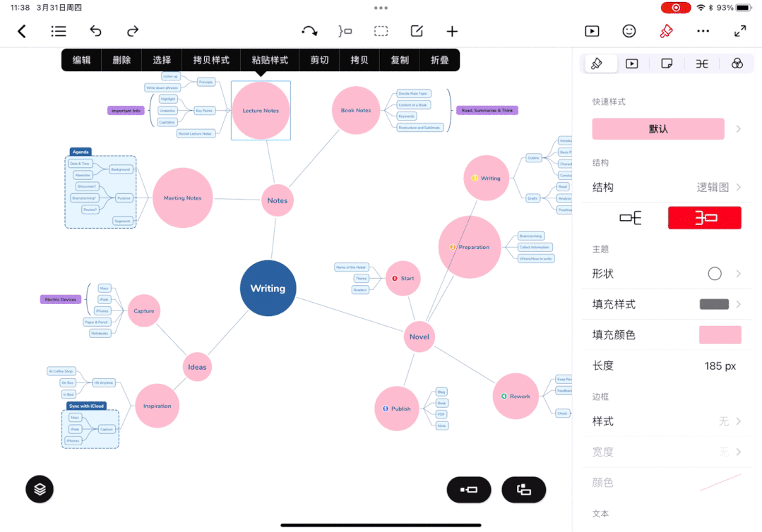
Task: Activate the dashed lasso selection tool
Action: click(x=381, y=31)
